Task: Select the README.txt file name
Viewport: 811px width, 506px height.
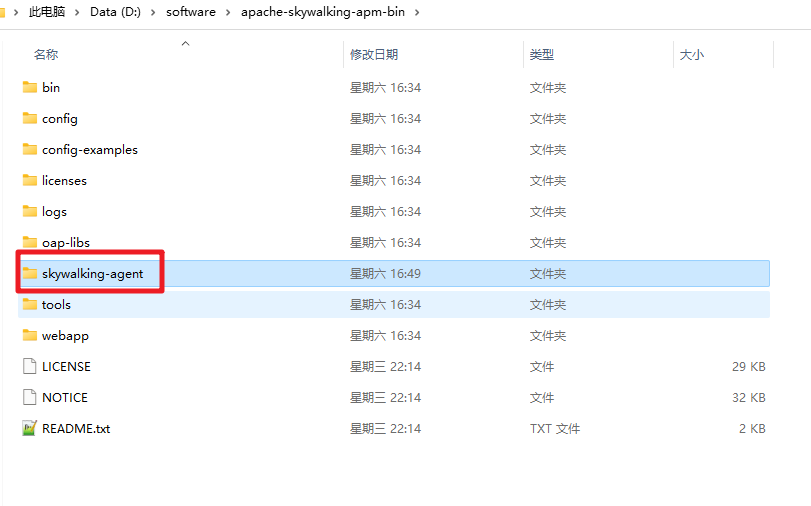Action: tap(76, 429)
